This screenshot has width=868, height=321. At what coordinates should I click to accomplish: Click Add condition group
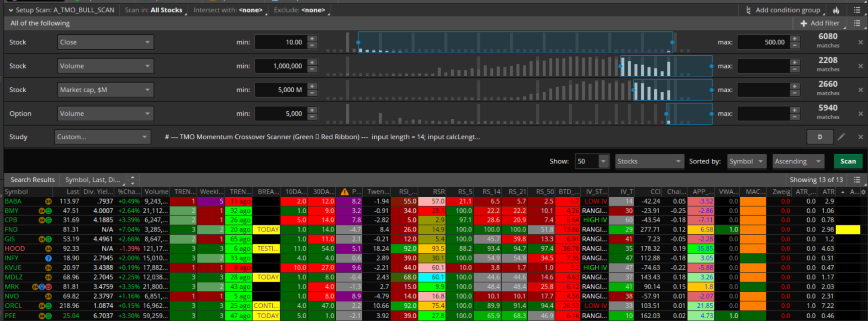click(783, 10)
